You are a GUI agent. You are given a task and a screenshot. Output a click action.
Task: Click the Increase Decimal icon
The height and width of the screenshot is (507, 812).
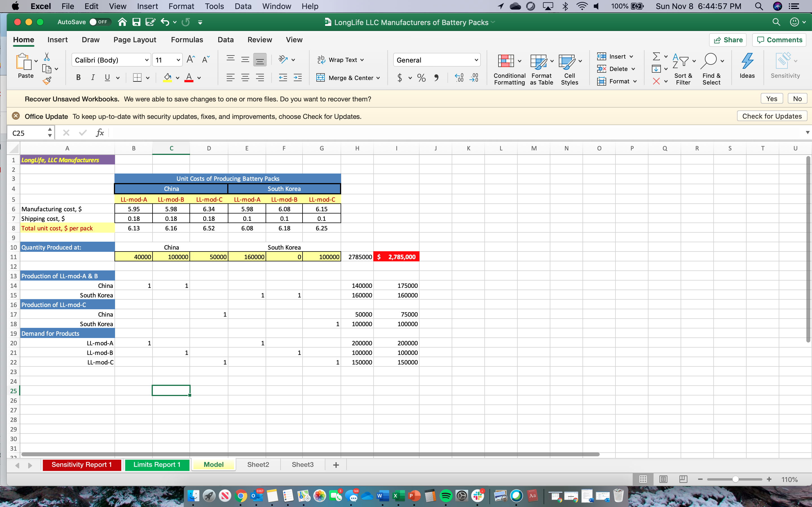[459, 78]
